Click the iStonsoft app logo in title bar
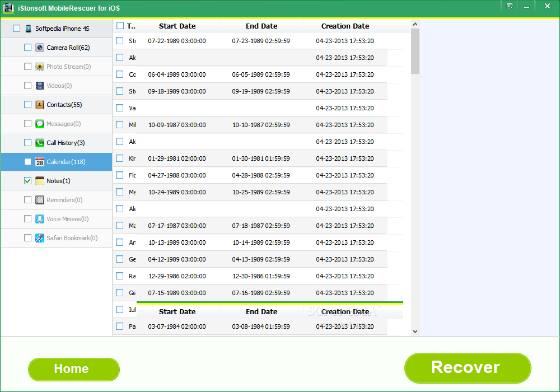This screenshot has height=392, width=560. coord(8,8)
